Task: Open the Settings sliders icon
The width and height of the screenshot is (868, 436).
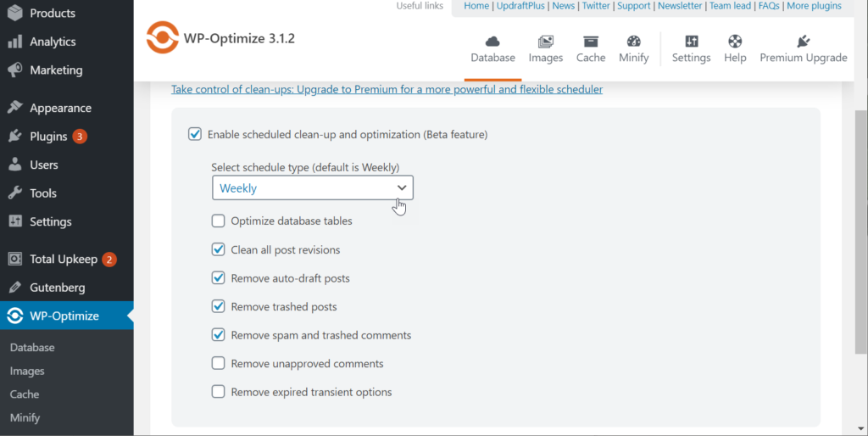Action: pos(691,42)
